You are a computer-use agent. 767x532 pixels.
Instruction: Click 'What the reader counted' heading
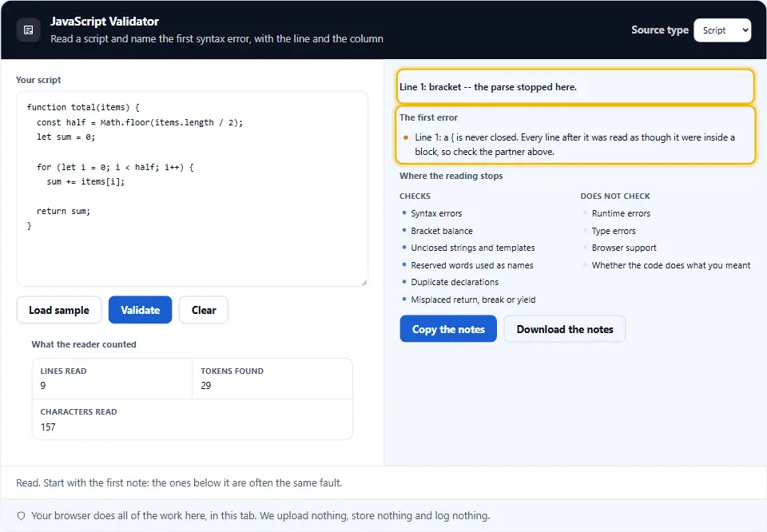84,344
